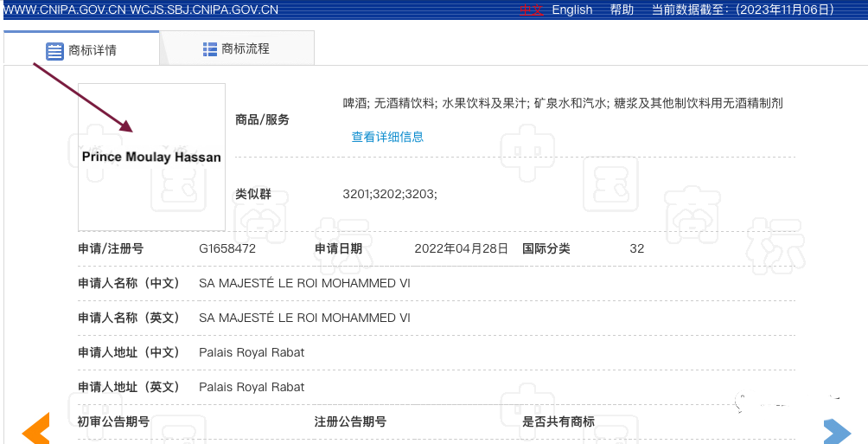Switch language to 中文

(531, 10)
